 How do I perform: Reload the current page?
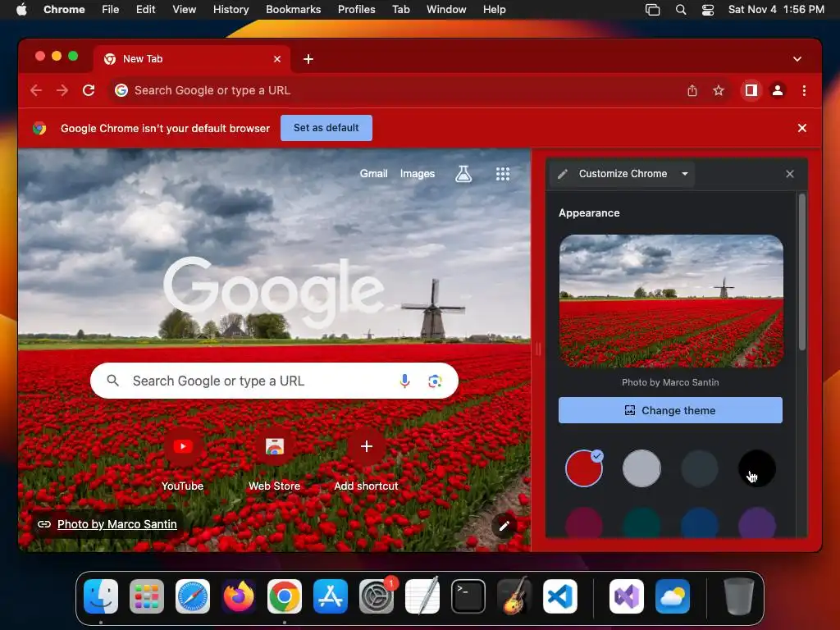89,90
